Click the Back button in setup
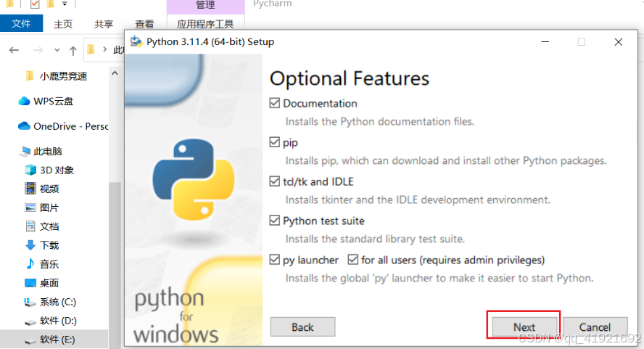The image size is (644, 349). click(302, 327)
